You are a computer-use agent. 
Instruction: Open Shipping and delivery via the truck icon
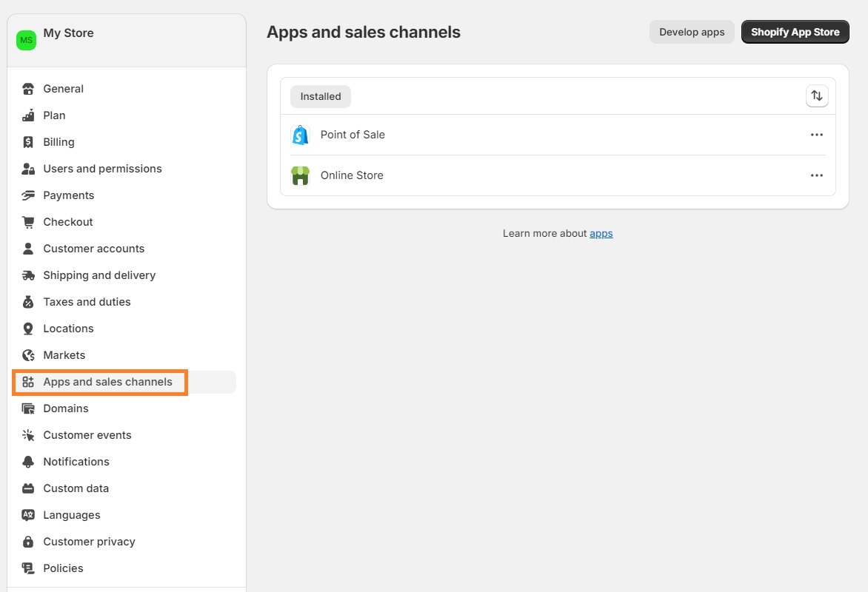[x=28, y=275]
